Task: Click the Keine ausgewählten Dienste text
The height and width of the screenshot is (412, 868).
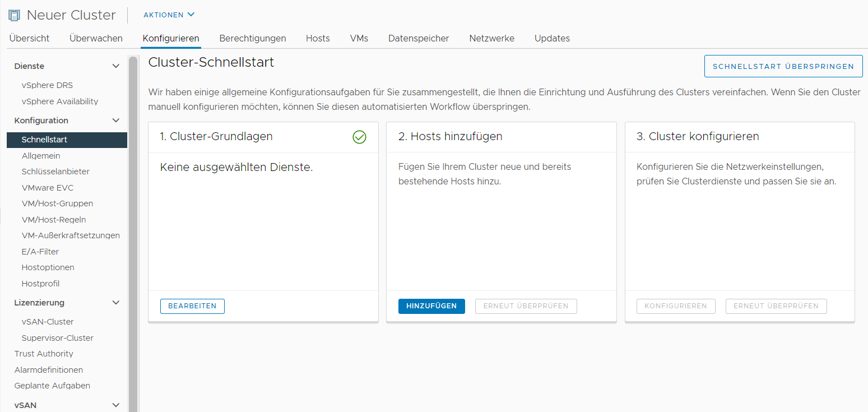Action: (236, 167)
